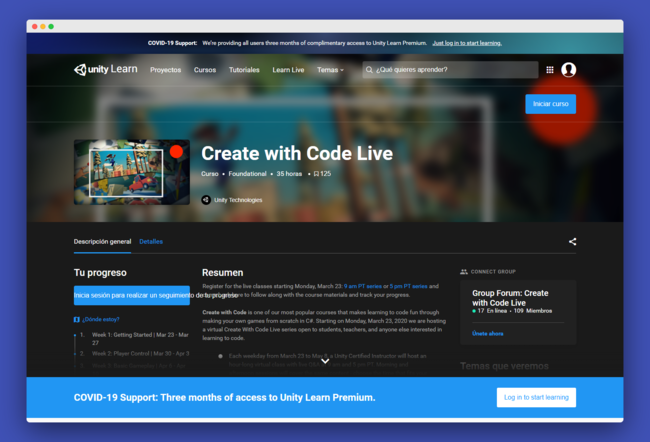Follow the Just log in to start learning link
The height and width of the screenshot is (442, 650).
pyautogui.click(x=467, y=43)
